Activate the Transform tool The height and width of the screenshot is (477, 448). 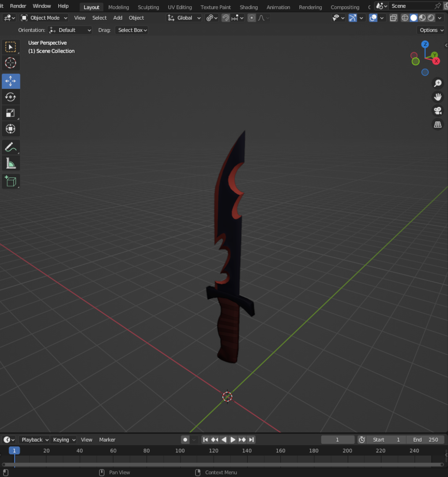[11, 129]
